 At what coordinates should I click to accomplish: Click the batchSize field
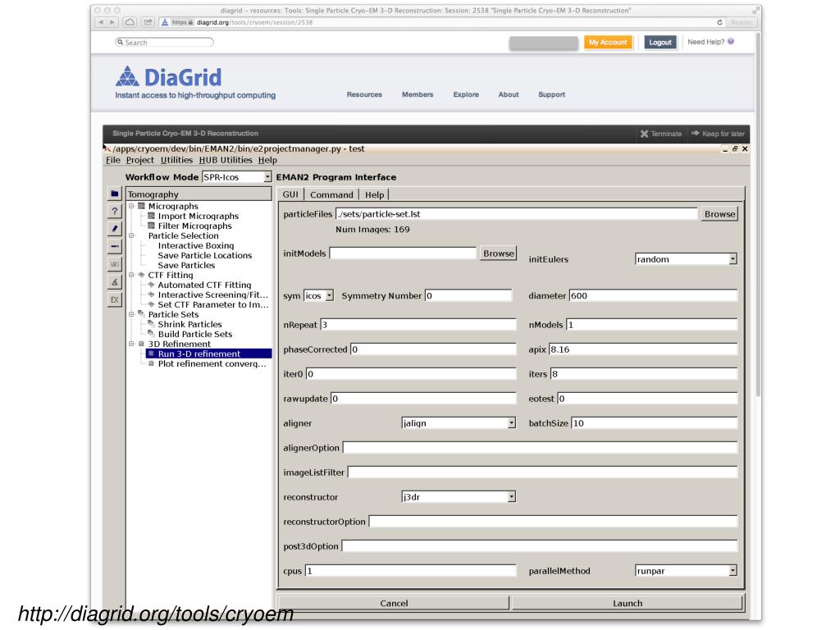tap(654, 423)
